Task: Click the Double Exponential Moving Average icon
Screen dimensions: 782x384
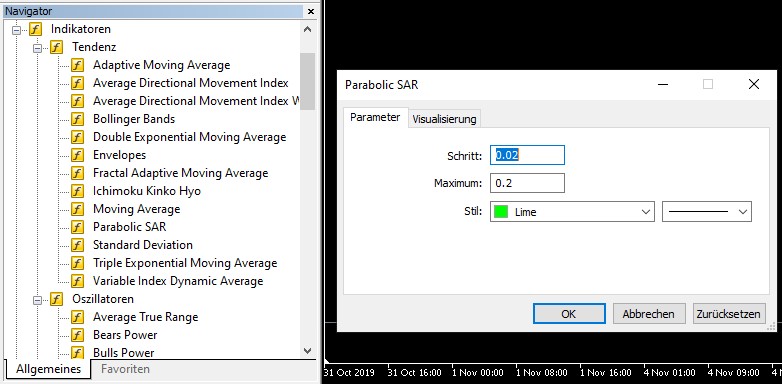Action: (77, 137)
